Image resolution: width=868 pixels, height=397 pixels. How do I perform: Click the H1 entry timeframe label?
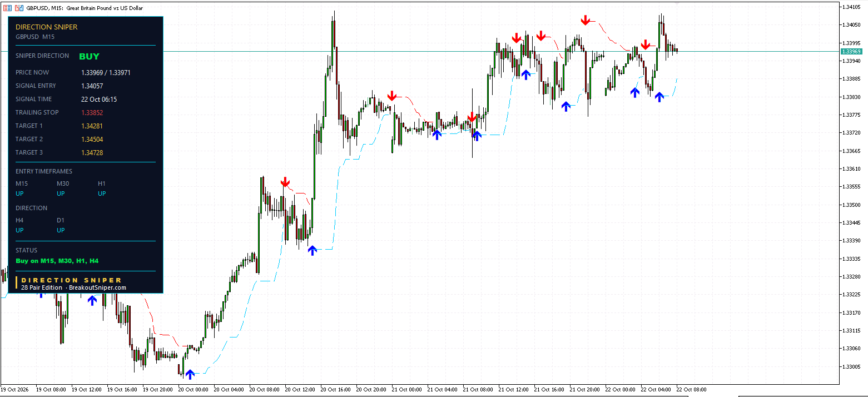[102, 183]
